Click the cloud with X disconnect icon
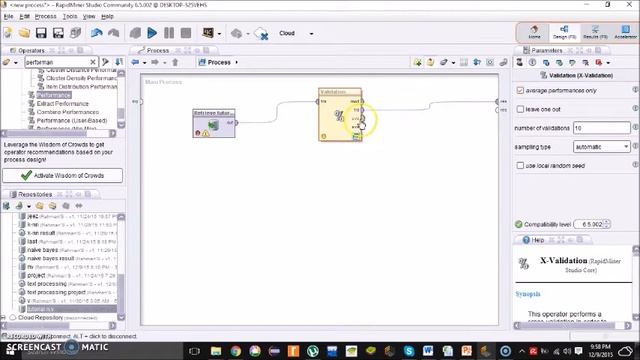This screenshot has width=640, height=360. [261, 33]
